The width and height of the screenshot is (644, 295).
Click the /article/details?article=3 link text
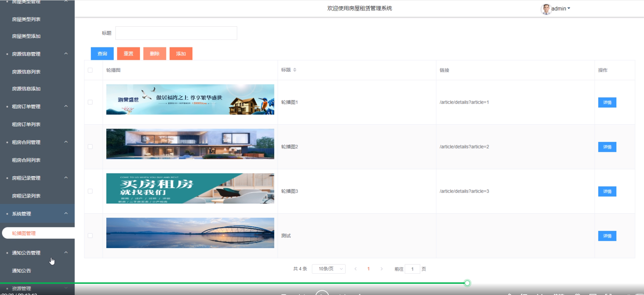[x=464, y=191]
